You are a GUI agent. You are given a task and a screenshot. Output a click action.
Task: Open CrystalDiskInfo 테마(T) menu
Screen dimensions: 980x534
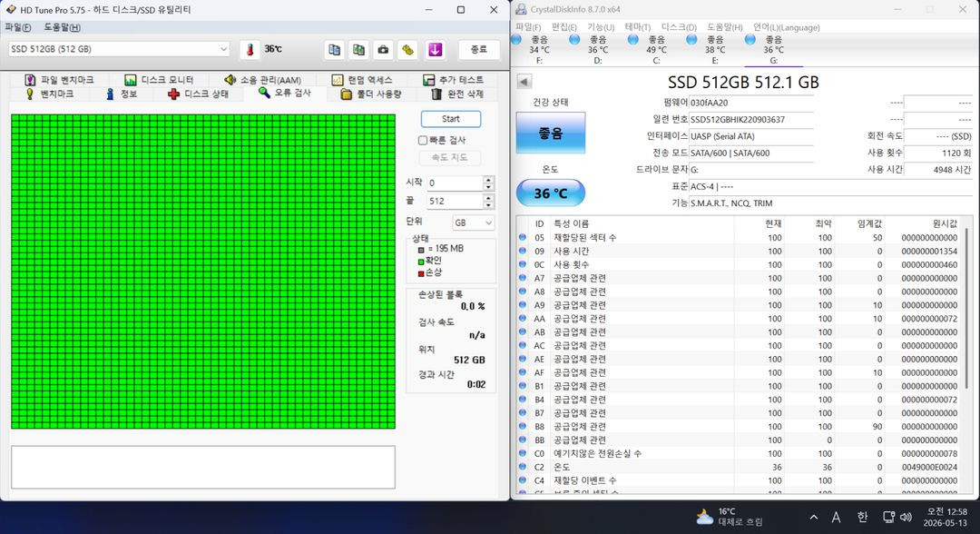tap(638, 27)
